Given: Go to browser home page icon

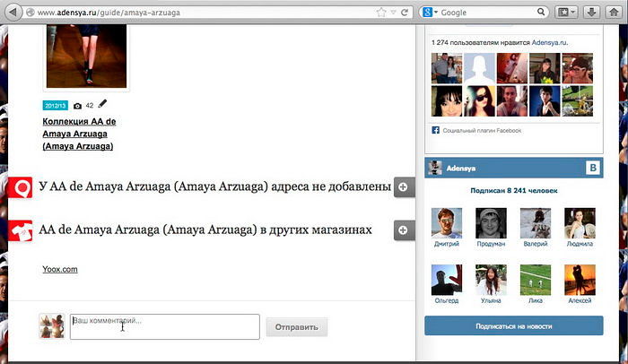Looking at the screenshot, I should pos(614,13).
